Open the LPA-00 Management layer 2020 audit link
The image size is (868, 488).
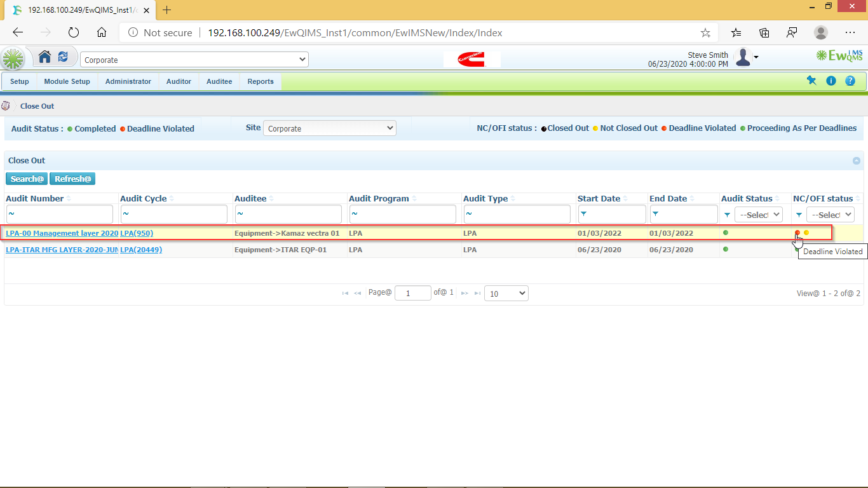point(62,233)
